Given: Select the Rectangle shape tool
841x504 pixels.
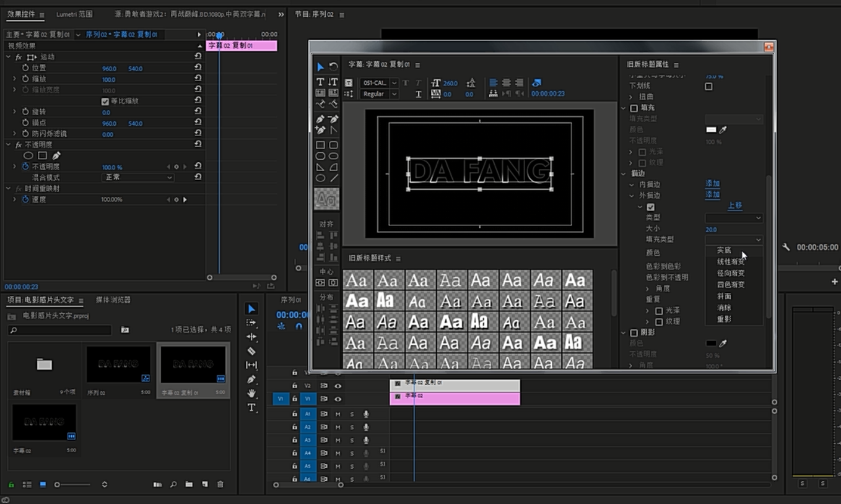Looking at the screenshot, I should [x=320, y=145].
